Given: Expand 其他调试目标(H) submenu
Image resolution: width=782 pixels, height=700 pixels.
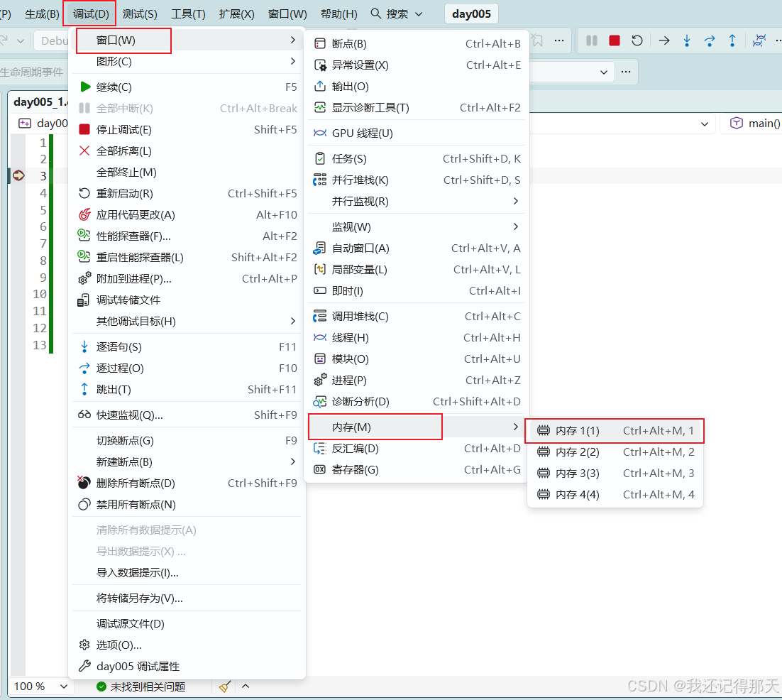Looking at the screenshot, I should [187, 322].
